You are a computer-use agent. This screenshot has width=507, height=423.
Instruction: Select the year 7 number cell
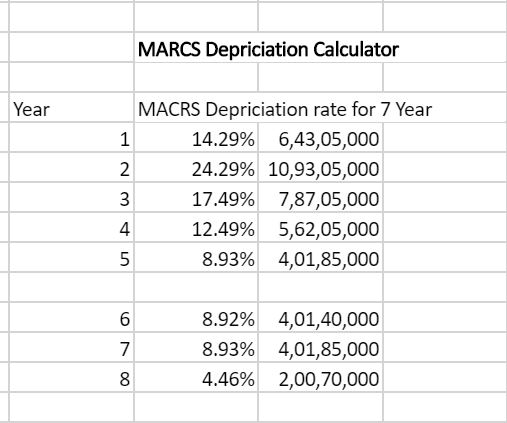pos(72,349)
